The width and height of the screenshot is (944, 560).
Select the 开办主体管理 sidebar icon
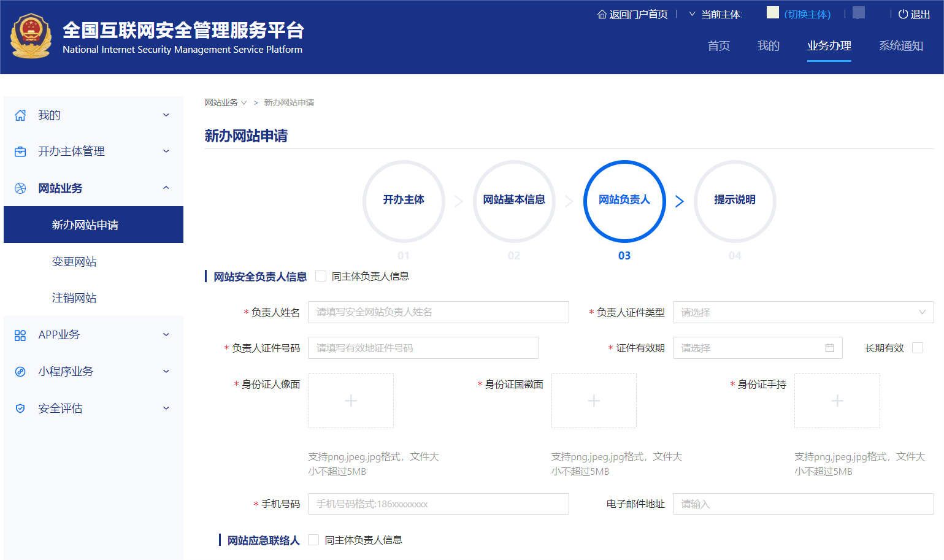(20, 152)
